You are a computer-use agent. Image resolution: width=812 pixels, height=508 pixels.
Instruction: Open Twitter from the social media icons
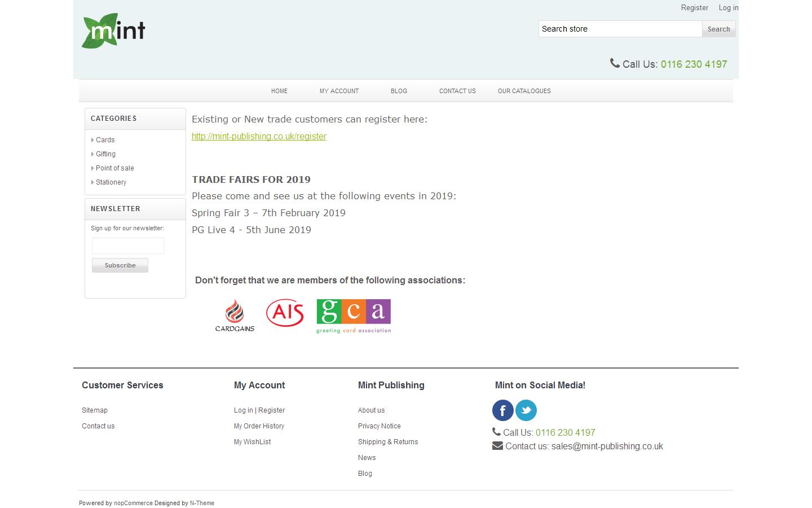(526, 410)
